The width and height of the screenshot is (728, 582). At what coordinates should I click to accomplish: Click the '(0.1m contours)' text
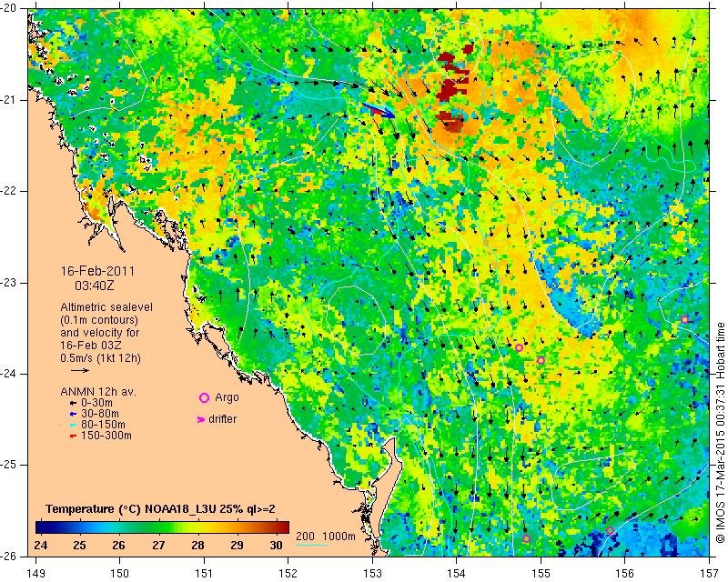(x=99, y=320)
